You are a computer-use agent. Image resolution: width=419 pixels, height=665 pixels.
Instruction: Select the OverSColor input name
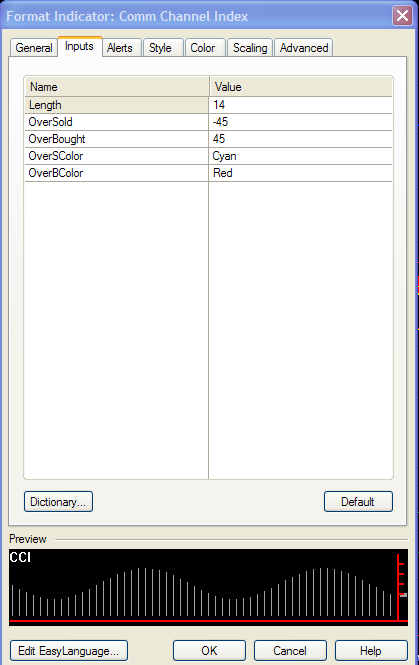(117, 156)
